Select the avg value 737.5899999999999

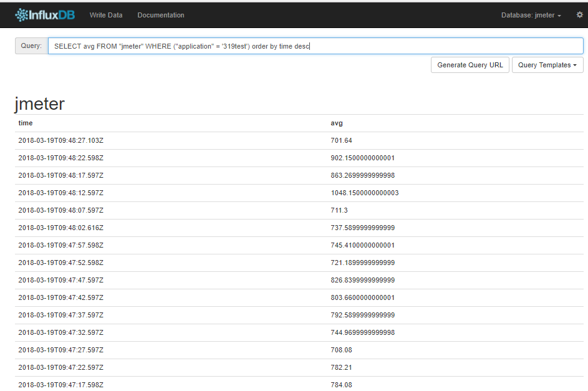pos(363,228)
